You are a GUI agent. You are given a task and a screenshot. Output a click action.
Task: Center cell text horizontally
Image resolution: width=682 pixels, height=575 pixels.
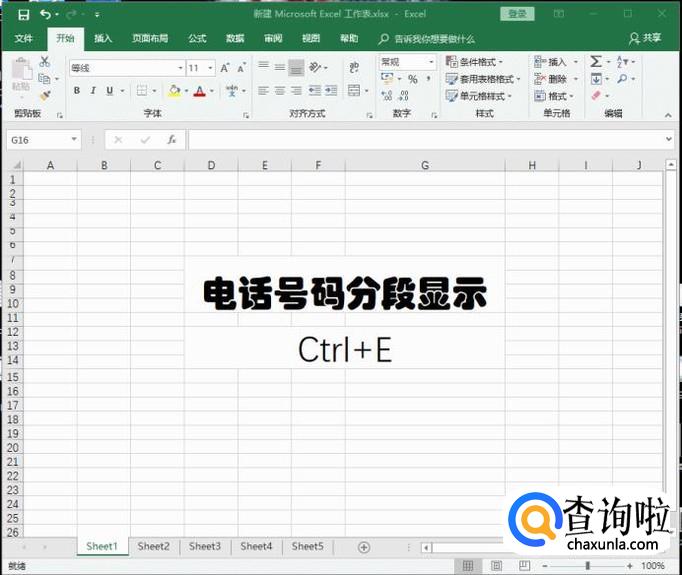coord(280,90)
